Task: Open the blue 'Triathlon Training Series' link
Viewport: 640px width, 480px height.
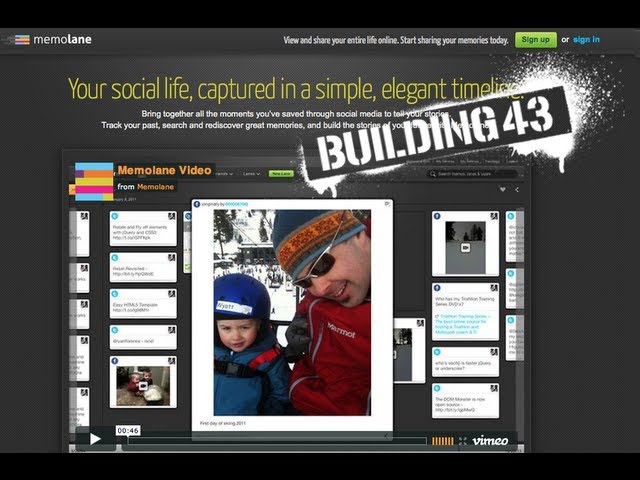Action: pyautogui.click(x=463, y=324)
